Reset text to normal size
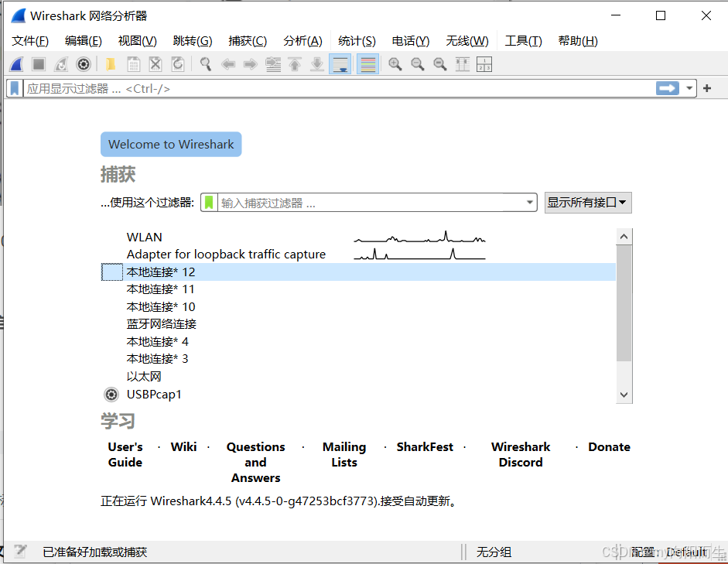 [439, 64]
